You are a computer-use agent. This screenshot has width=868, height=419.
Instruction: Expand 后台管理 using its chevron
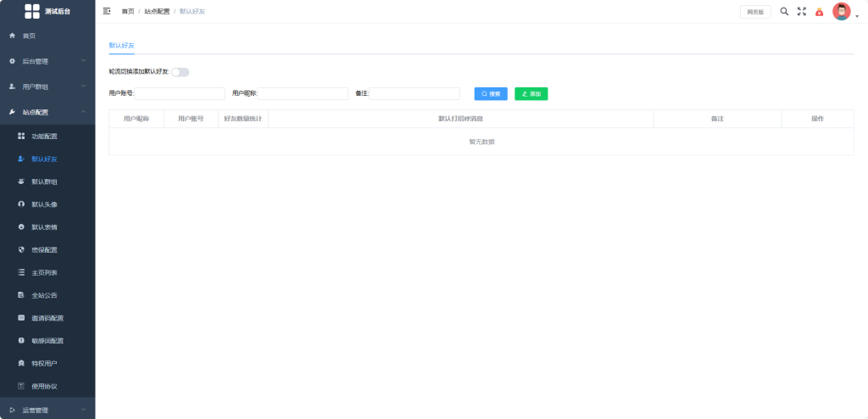[84, 60]
